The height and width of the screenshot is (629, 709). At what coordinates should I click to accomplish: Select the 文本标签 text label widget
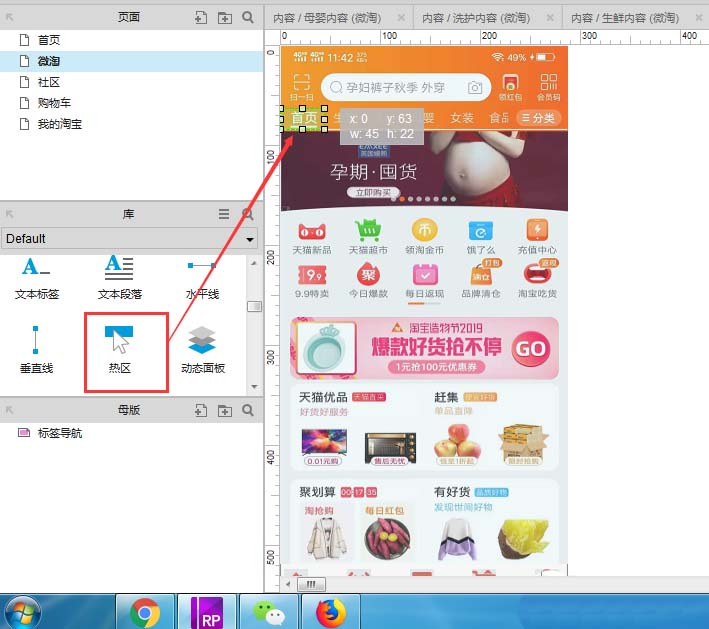pos(37,278)
